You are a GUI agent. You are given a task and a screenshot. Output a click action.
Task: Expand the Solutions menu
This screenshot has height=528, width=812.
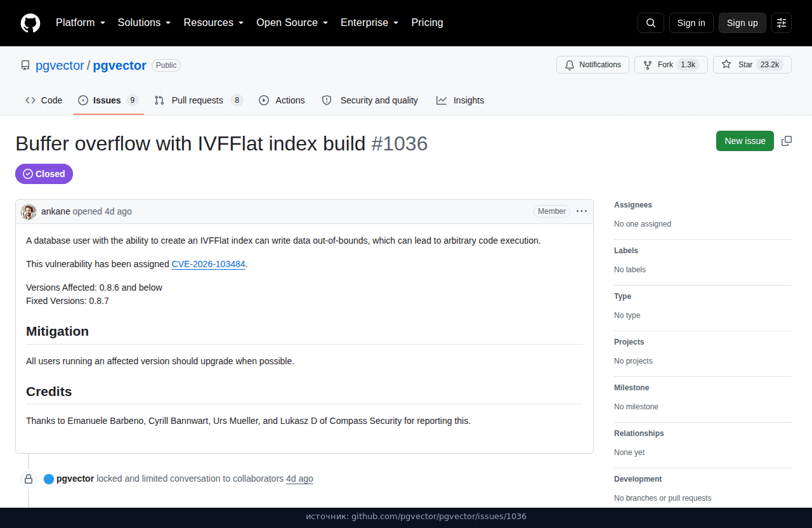point(145,23)
